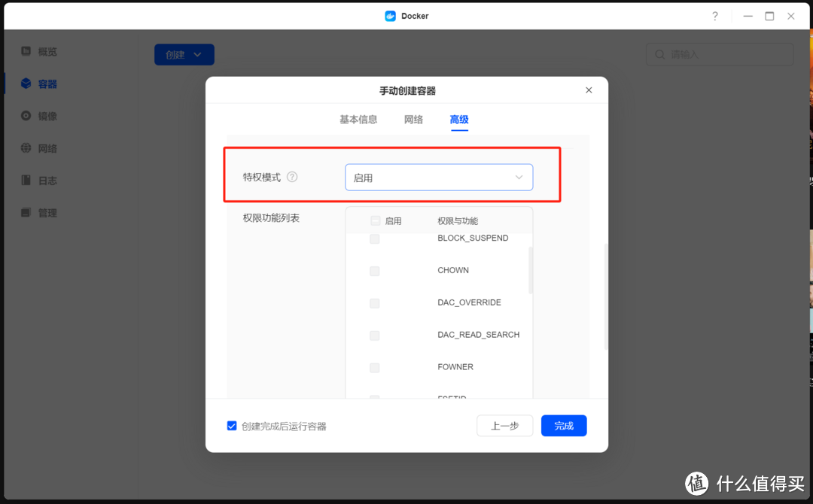The width and height of the screenshot is (813, 504).
Task: Go back using the 上一步 button
Action: [x=504, y=425]
